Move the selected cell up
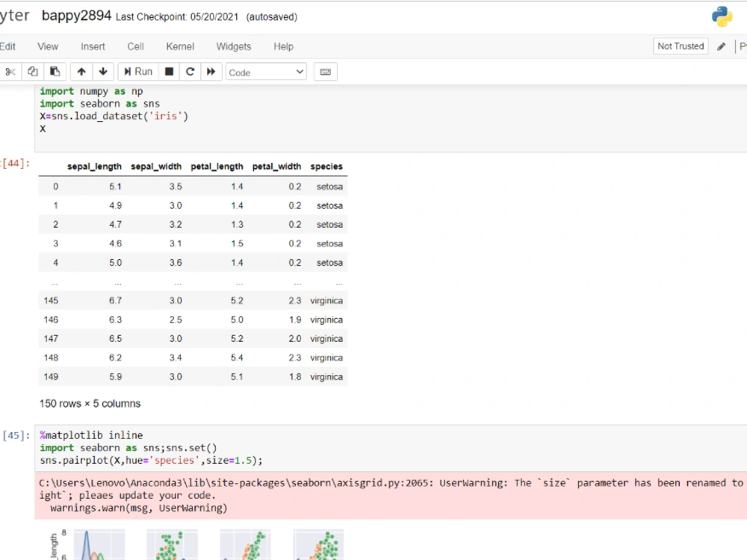 point(81,71)
